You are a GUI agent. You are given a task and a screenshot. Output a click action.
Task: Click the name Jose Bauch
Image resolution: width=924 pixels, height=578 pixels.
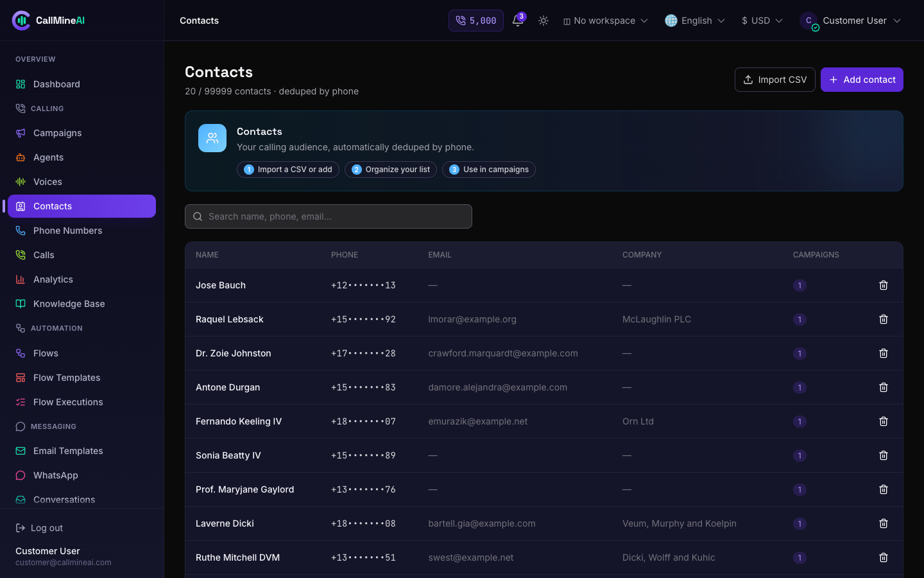[x=221, y=285]
